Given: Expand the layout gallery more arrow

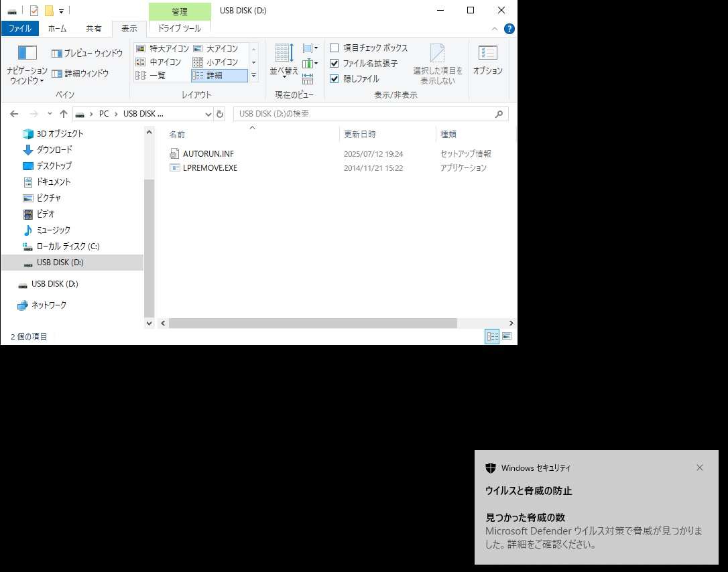Looking at the screenshot, I should tap(253, 76).
